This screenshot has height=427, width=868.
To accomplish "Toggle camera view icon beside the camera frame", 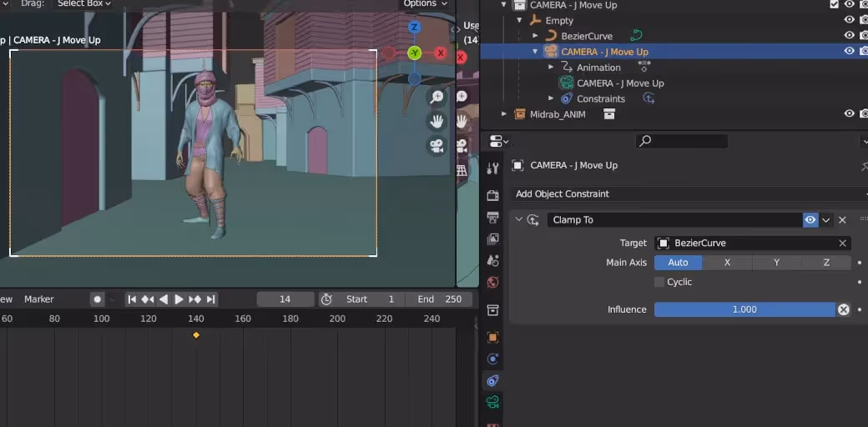I will [x=437, y=145].
